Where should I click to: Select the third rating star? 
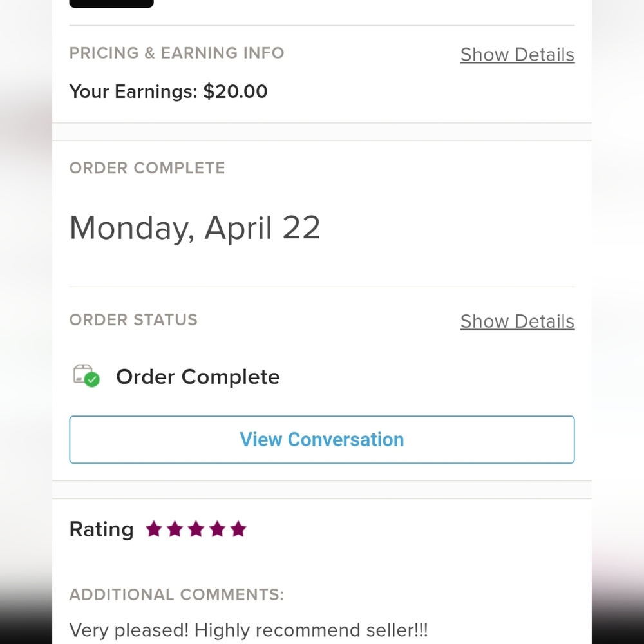pyautogui.click(x=196, y=529)
